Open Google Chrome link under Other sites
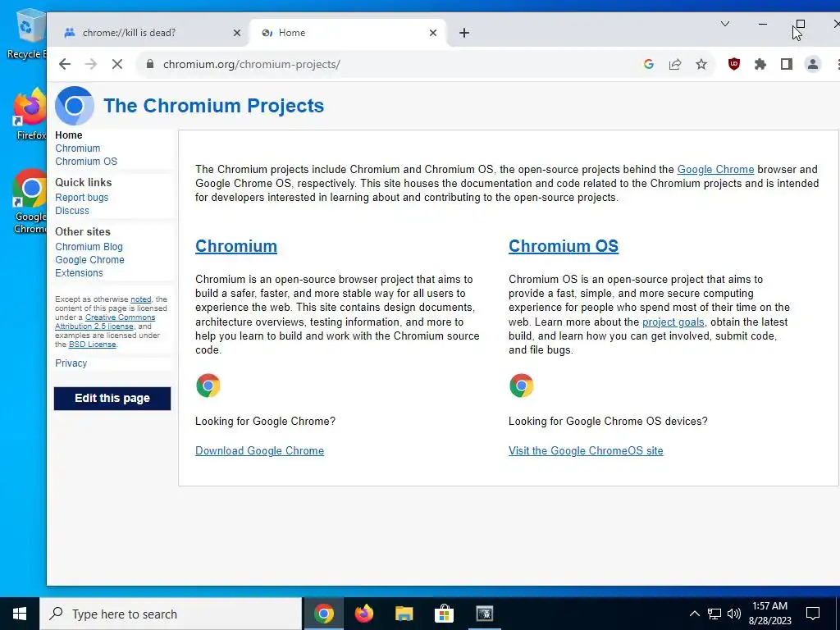 pyautogui.click(x=89, y=260)
